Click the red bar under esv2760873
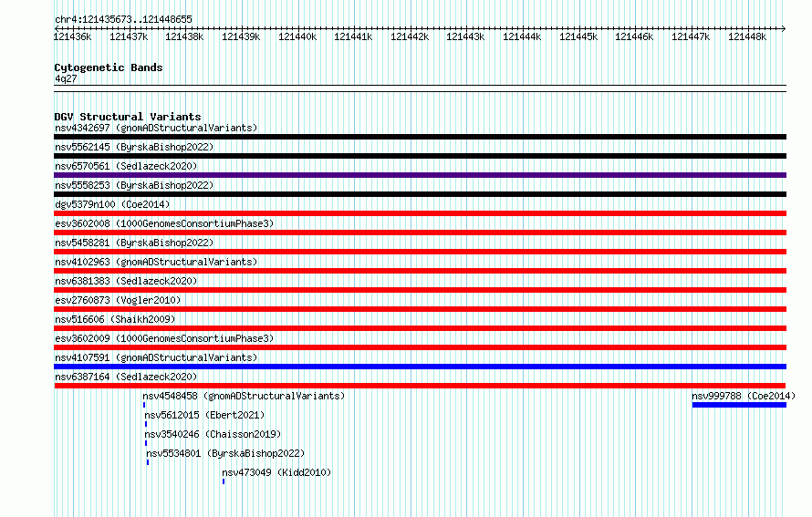The width and height of the screenshot is (812, 517). (x=420, y=309)
